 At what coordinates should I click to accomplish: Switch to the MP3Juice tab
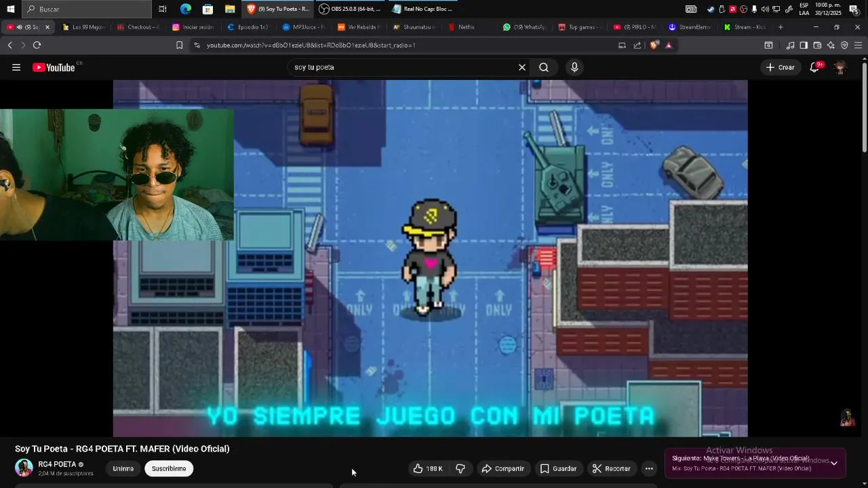point(303,27)
